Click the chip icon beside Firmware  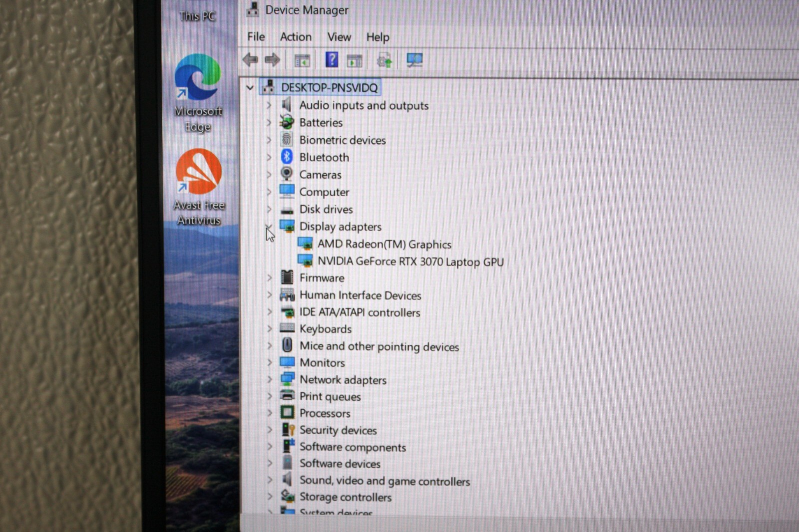click(287, 277)
